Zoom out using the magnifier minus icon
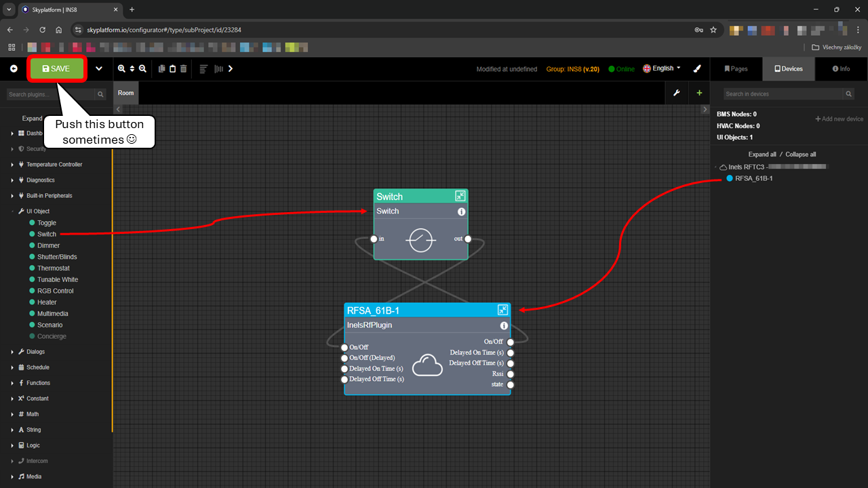This screenshot has width=868, height=488. (142, 68)
